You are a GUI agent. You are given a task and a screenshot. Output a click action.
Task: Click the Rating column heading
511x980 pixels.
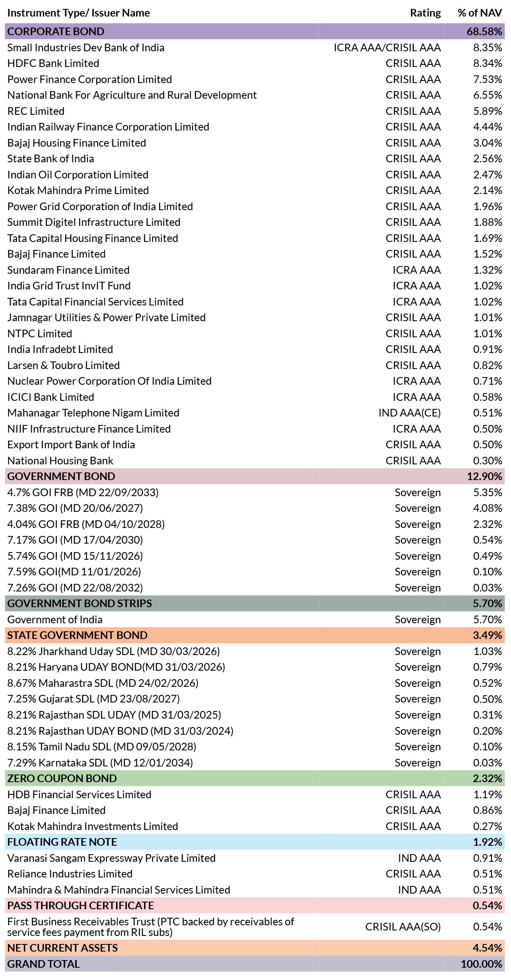[x=425, y=13]
